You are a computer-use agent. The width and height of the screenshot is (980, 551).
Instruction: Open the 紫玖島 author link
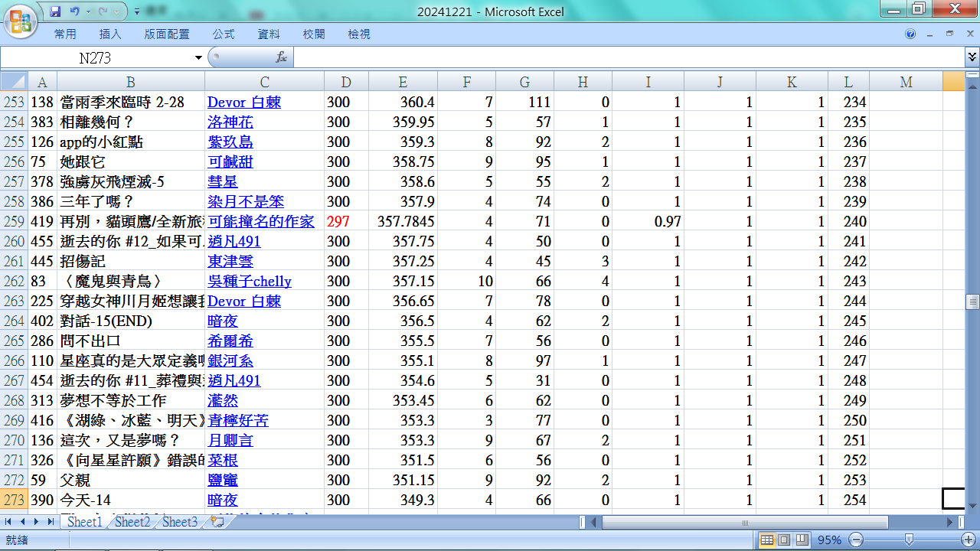230,142
